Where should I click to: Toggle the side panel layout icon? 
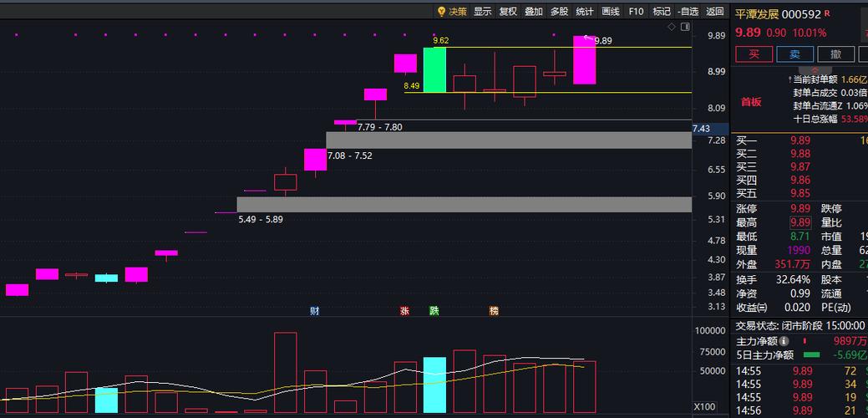[685, 28]
